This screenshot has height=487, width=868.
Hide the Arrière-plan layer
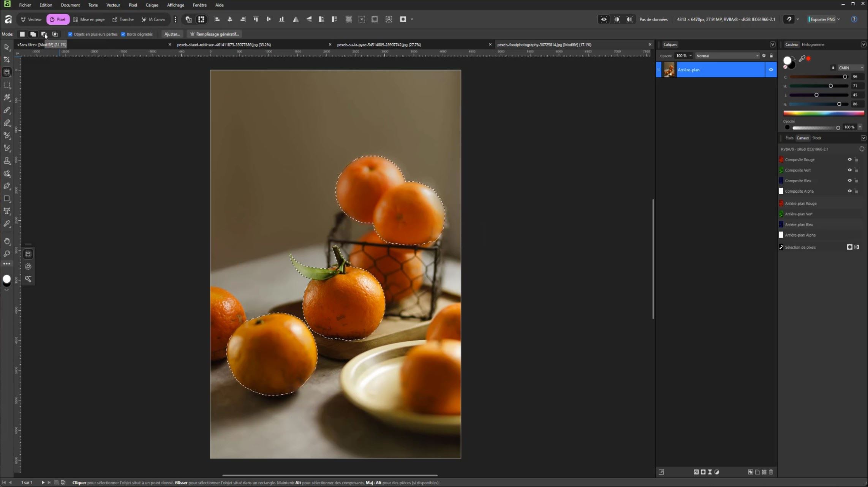pyautogui.click(x=771, y=70)
